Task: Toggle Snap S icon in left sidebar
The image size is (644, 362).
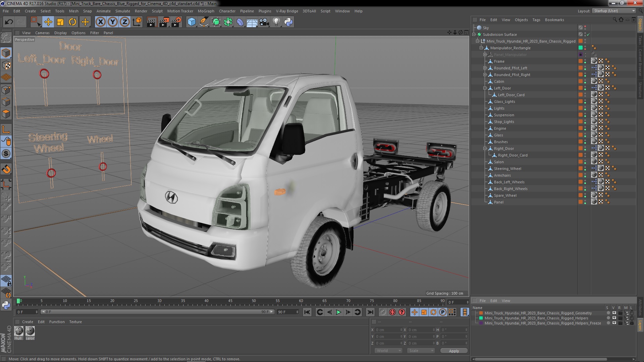Action: tap(6, 154)
